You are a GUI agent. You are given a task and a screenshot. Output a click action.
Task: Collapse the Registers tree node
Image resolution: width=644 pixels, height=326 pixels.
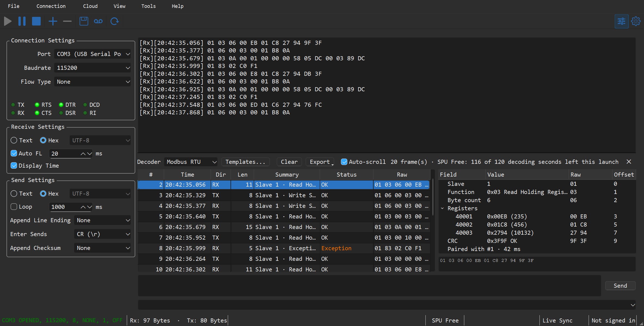tap(443, 208)
